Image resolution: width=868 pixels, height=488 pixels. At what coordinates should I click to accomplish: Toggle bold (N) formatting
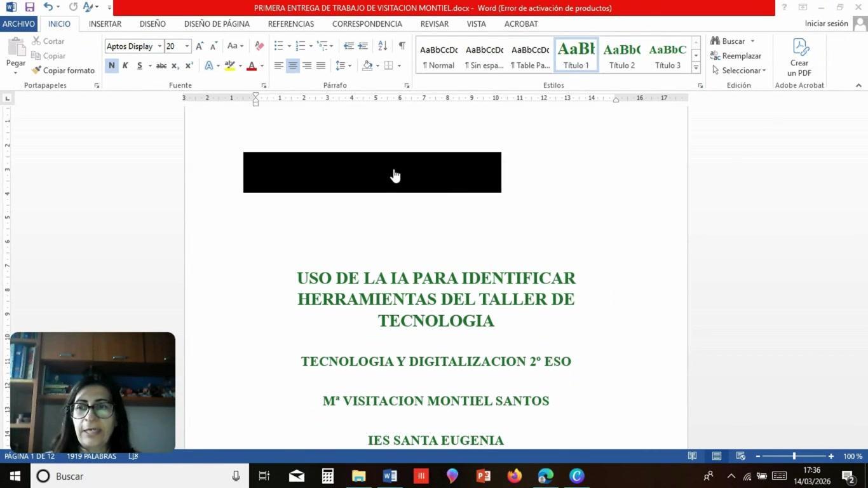pyautogui.click(x=112, y=65)
